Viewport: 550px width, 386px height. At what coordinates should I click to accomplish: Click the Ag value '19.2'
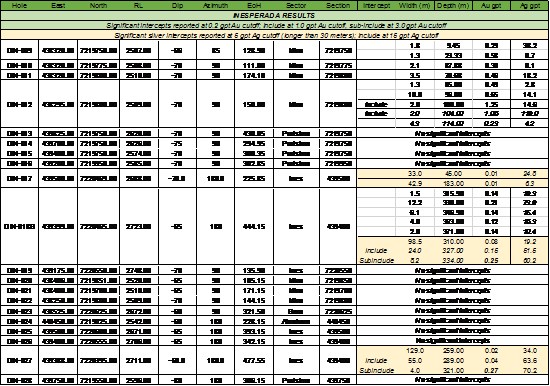pos(530,241)
